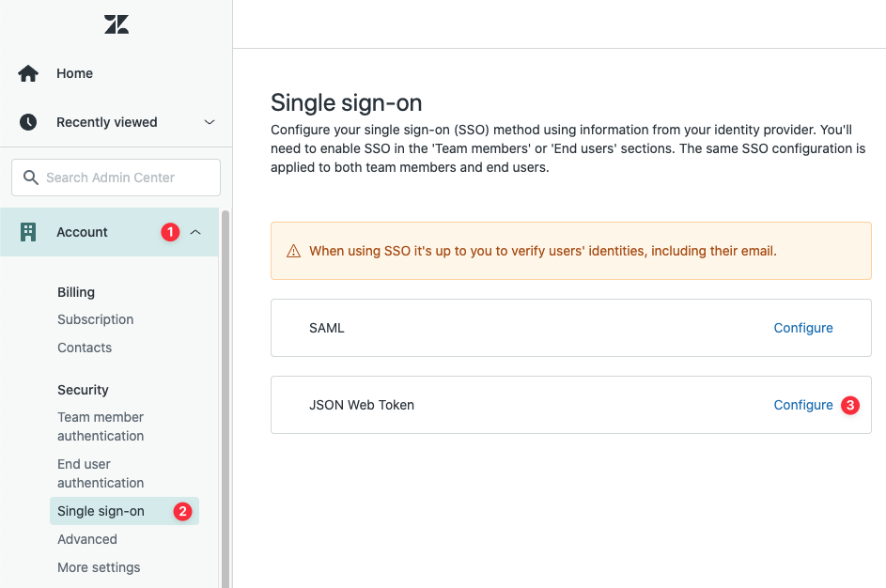886x588 pixels.
Task: Click the Account building icon
Action: pos(28,232)
